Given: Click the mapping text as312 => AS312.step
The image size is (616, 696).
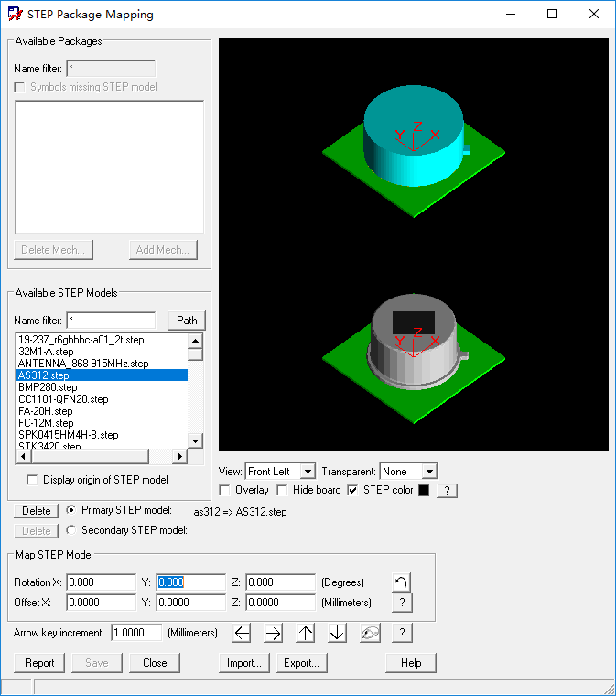Looking at the screenshot, I should click(x=240, y=512).
